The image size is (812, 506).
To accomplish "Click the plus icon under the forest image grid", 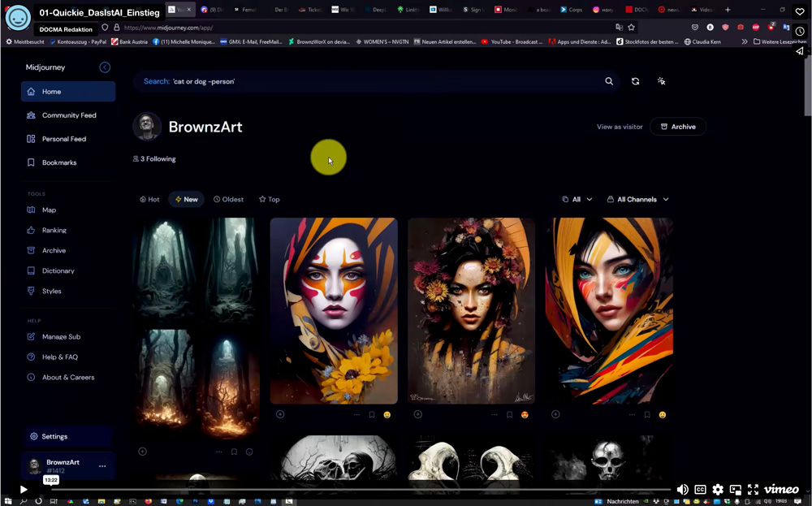I will 142,452.
